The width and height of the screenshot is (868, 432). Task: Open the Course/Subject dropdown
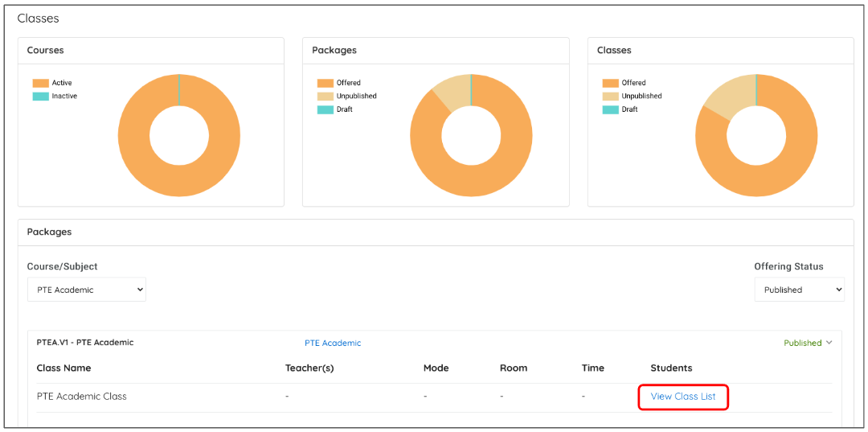point(87,290)
